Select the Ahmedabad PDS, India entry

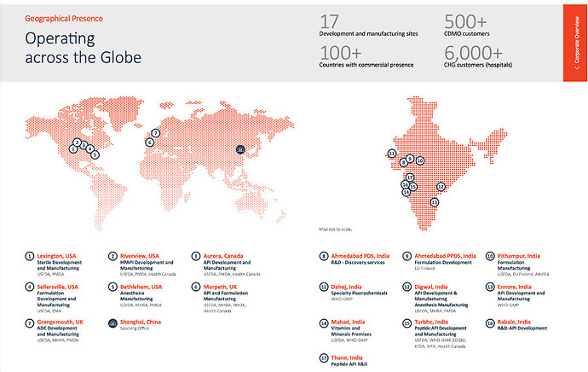point(360,256)
